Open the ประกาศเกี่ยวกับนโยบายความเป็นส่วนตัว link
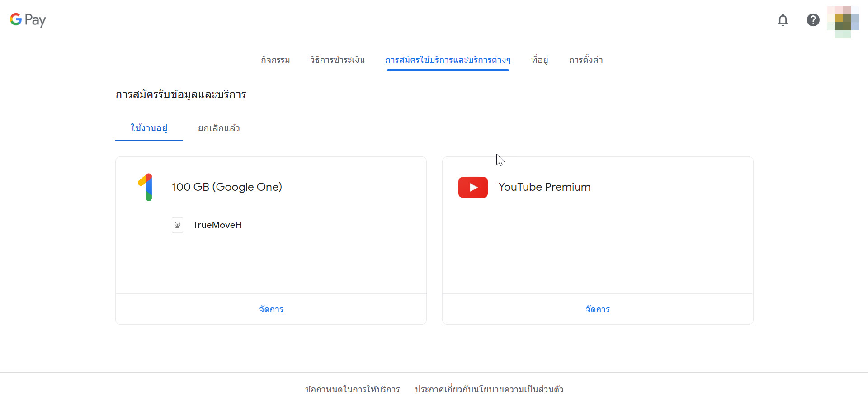Screen dimensions: 868x406 (x=489, y=389)
